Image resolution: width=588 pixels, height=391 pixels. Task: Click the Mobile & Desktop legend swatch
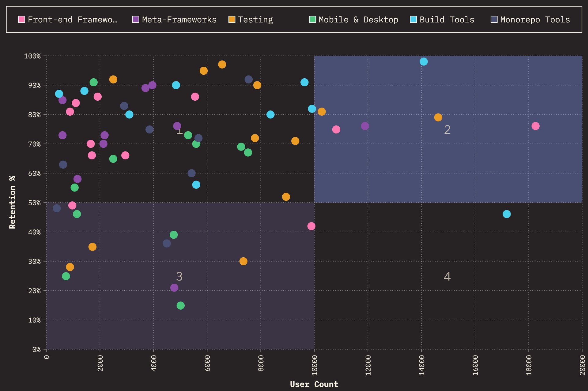coord(312,20)
